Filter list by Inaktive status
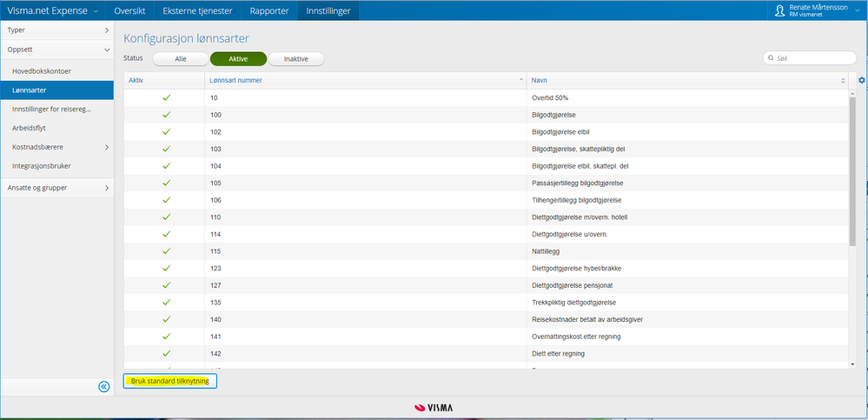This screenshot has height=420, width=868. pos(296,59)
